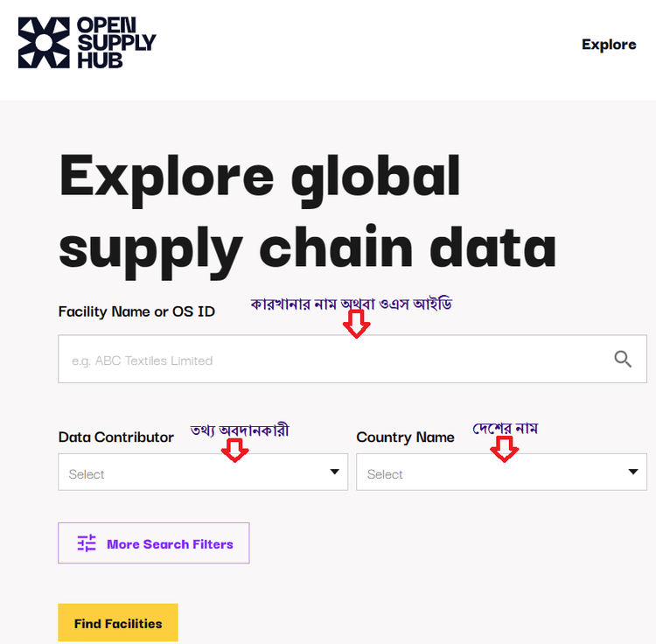Click the Open Supply Hub logo emblem
Image resolution: width=656 pixels, height=644 pixels.
(x=44, y=43)
